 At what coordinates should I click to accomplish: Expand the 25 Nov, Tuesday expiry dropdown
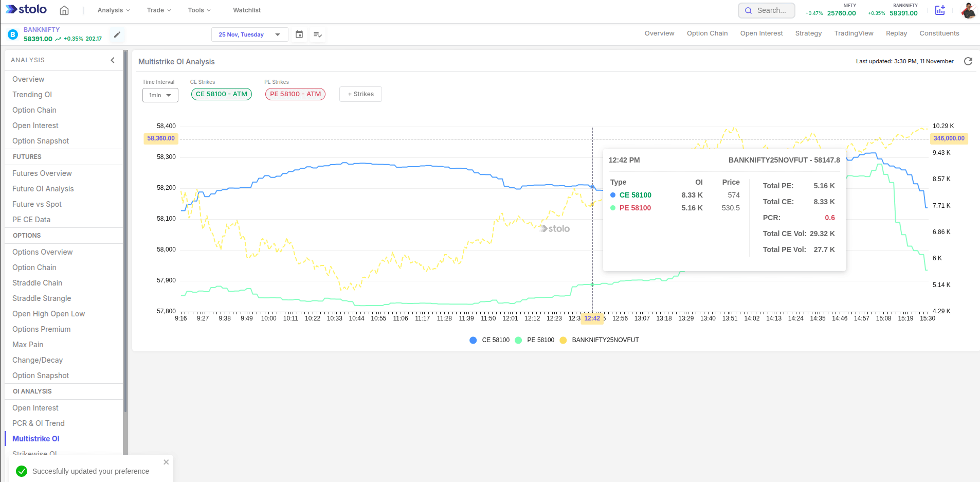pyautogui.click(x=249, y=34)
